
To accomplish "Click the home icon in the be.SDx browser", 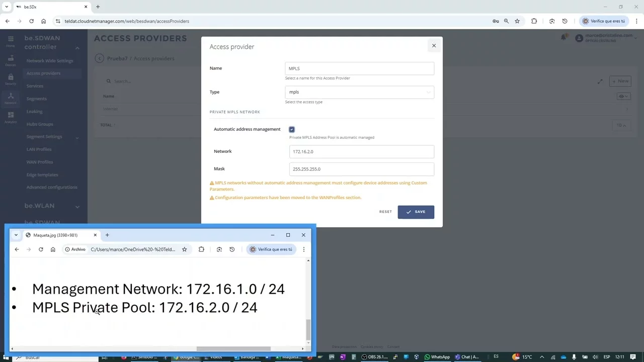I will tap(43, 21).
